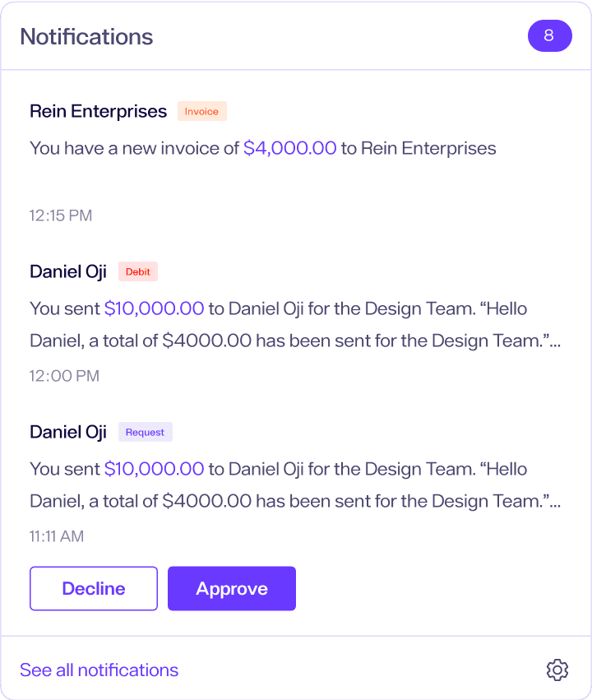Open See all notifications link
Viewport: 592px width, 700px height.
(99, 670)
